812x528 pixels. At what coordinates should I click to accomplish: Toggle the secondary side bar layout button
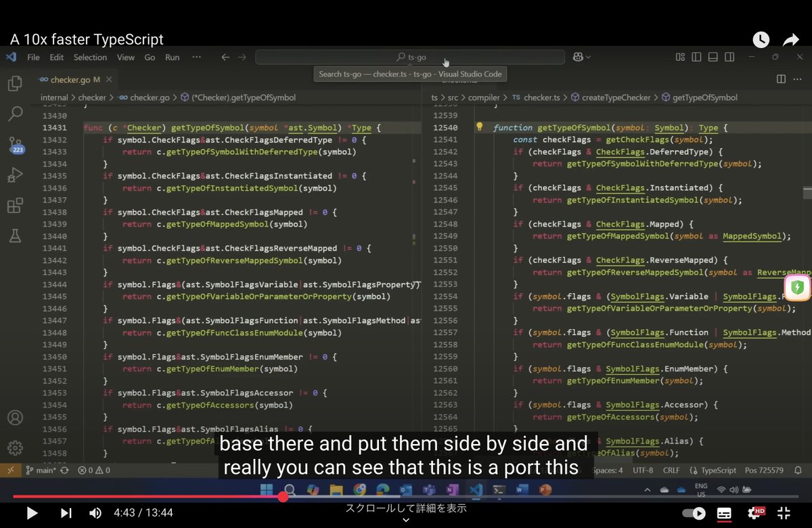[x=729, y=58]
